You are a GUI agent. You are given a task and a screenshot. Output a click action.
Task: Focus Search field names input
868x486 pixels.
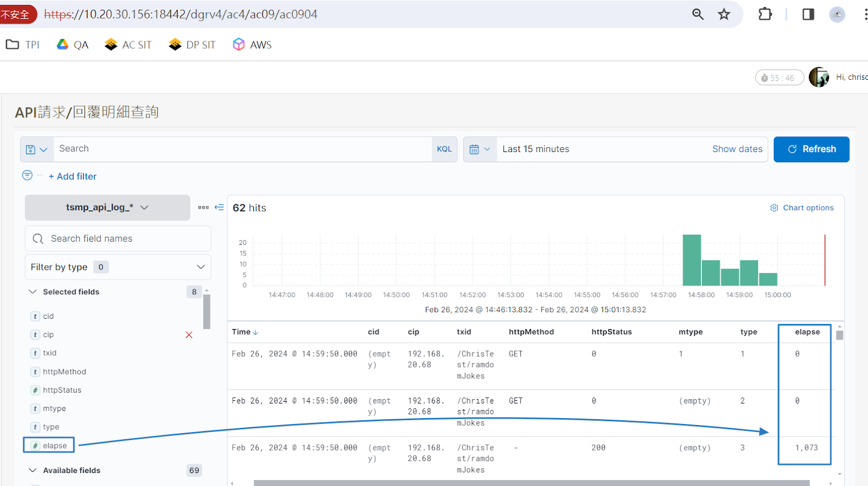point(118,238)
